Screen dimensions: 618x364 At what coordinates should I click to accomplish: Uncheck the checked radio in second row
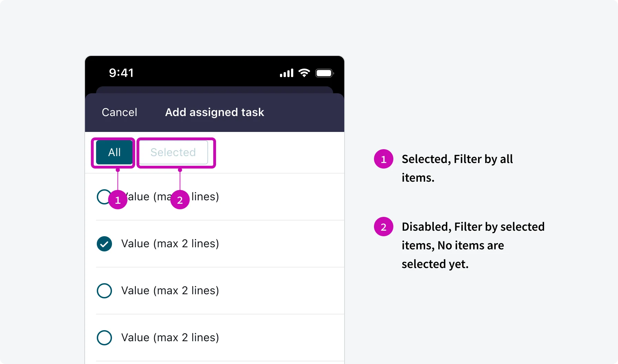coord(104,244)
